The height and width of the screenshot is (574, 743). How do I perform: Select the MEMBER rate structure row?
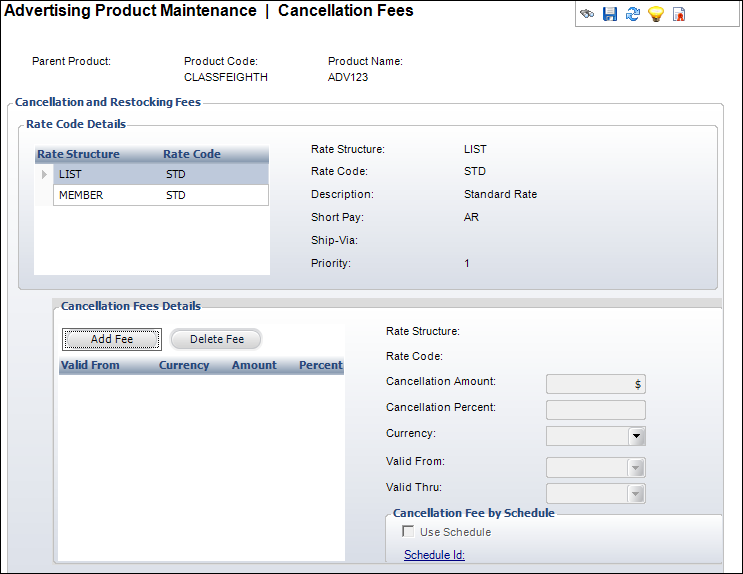click(81, 196)
